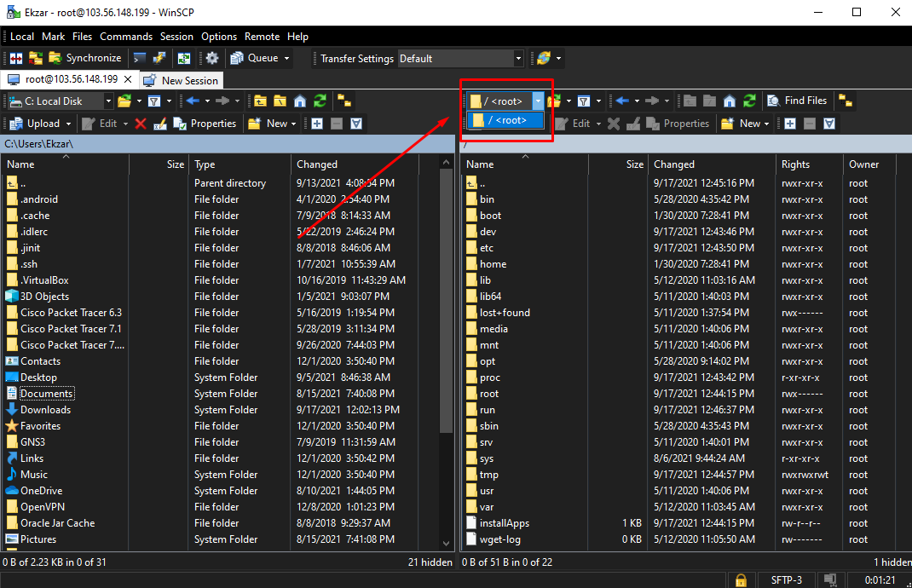This screenshot has width=912, height=588.
Task: Select wget-log file in remote panel
Action: coord(499,539)
